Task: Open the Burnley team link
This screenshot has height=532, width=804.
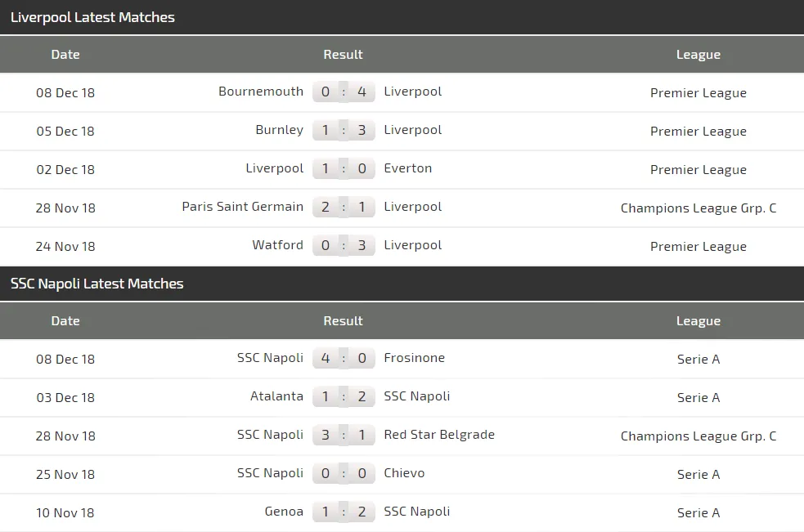Action: pyautogui.click(x=279, y=130)
